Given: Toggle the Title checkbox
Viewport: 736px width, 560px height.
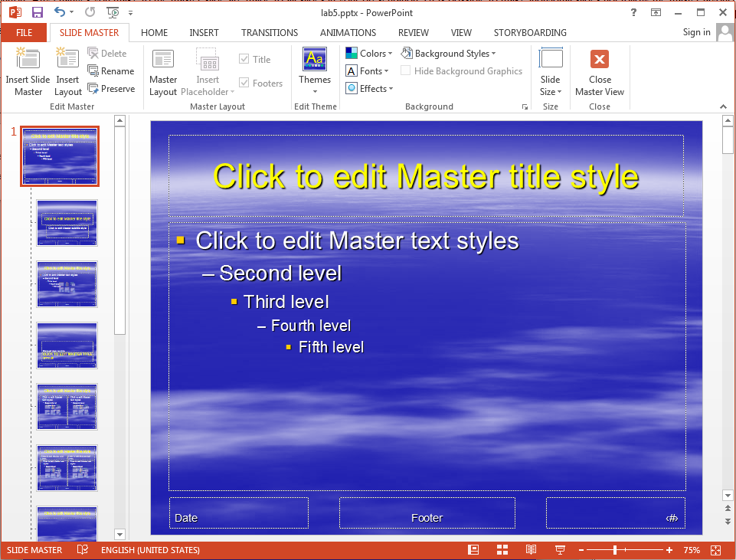Looking at the screenshot, I should tap(255, 59).
